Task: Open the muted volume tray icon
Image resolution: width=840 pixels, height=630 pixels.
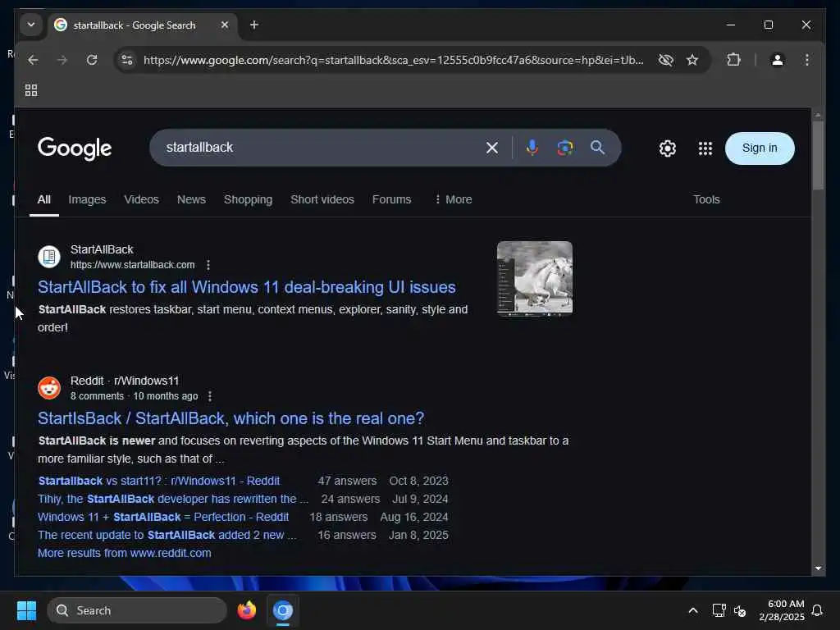Action: (x=740, y=610)
